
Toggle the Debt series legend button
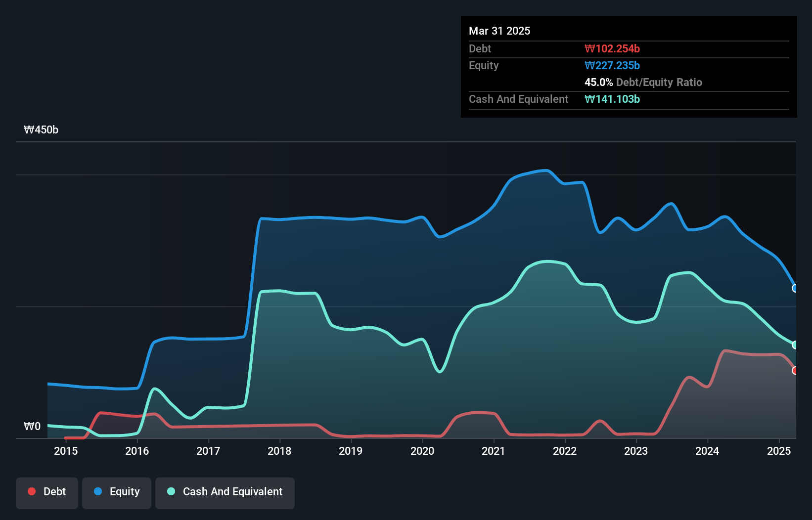point(47,493)
